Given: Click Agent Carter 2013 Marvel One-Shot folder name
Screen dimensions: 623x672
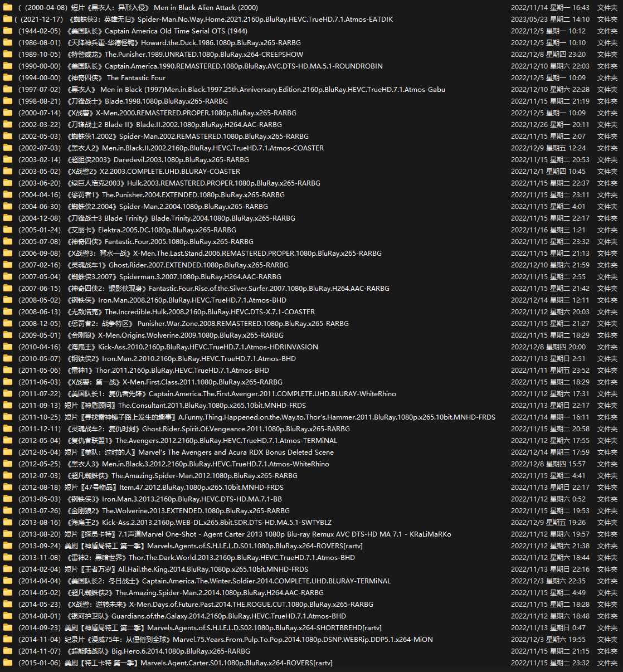Looking at the screenshot, I should (235, 534).
